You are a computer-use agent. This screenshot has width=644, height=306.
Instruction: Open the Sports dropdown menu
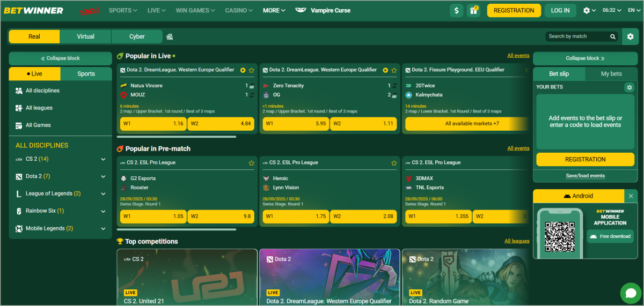click(x=123, y=10)
